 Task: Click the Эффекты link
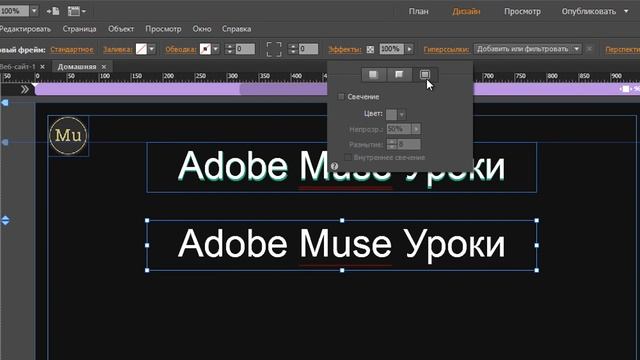[345, 49]
